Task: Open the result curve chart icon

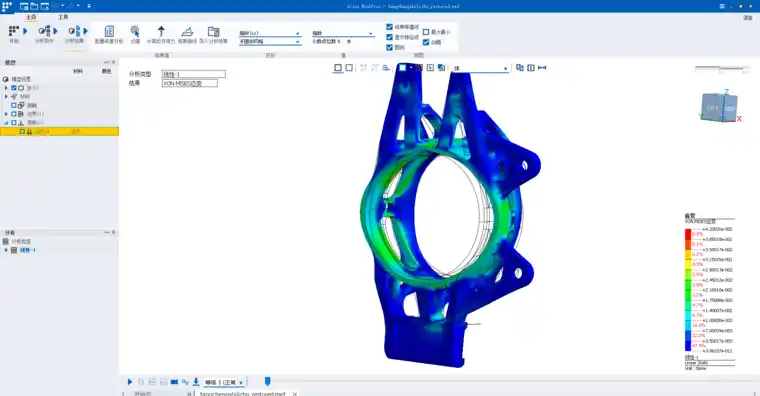Action: (187, 32)
